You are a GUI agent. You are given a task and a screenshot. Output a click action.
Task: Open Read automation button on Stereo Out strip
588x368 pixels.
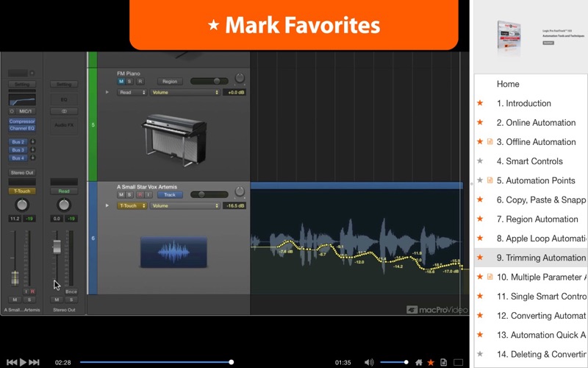pos(64,191)
